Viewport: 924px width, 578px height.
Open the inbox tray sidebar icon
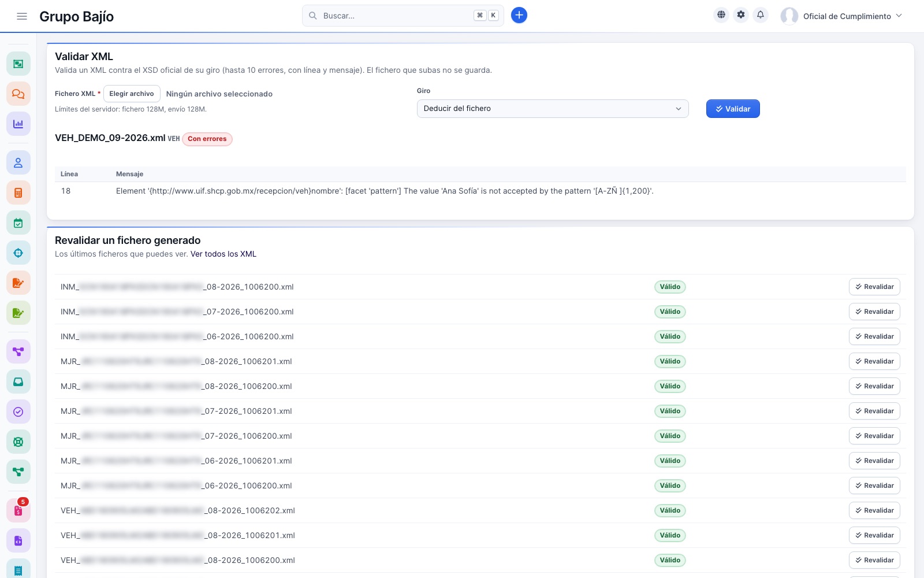coord(18,381)
